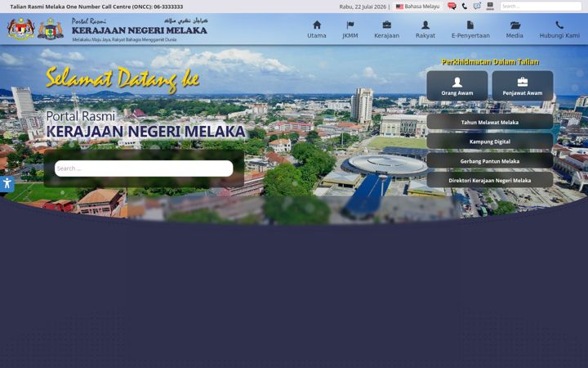The height and width of the screenshot is (368, 588).
Task: Click the date text Rabu, 22 Julai 2026
Action: click(363, 7)
